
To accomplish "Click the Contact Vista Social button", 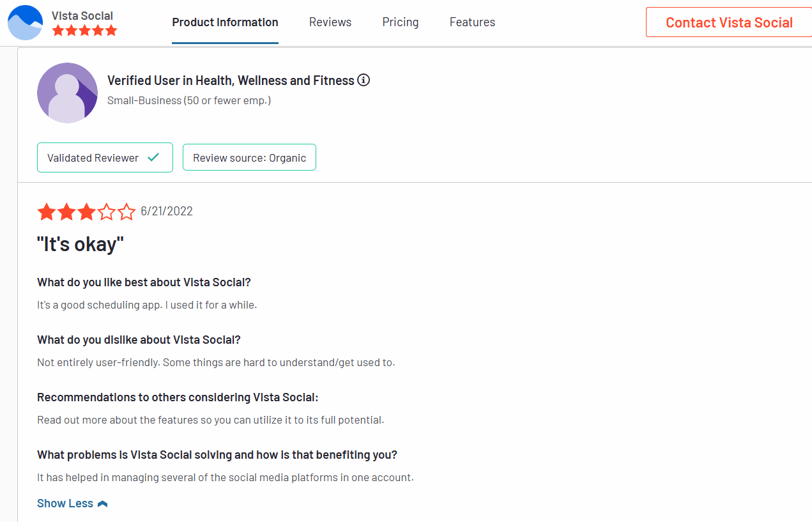I will pos(728,22).
